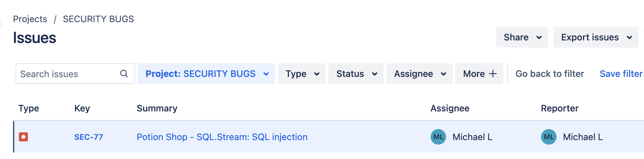The width and height of the screenshot is (644, 159).
Task: Open the Export issues menu
Action: [x=596, y=37]
